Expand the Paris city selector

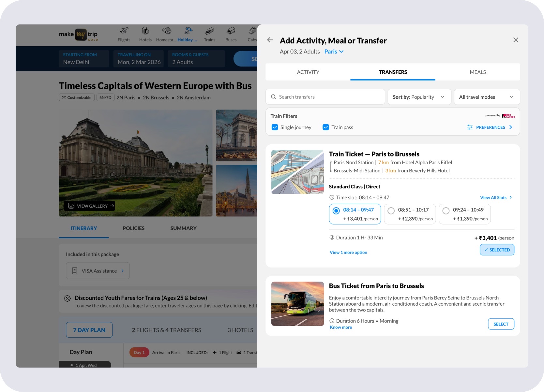coord(334,51)
